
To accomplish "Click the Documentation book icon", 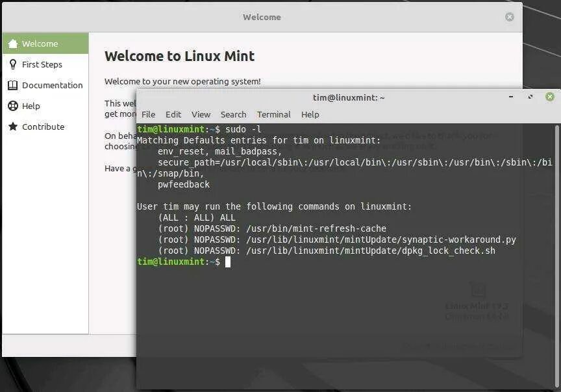I will pyautogui.click(x=13, y=85).
